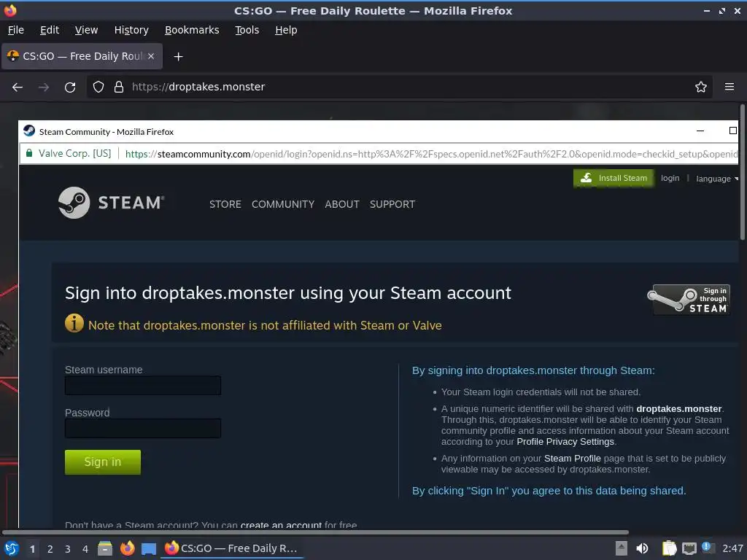Viewport: 747px width, 560px height.
Task: Click the main browser URL bar
Action: coord(399,87)
